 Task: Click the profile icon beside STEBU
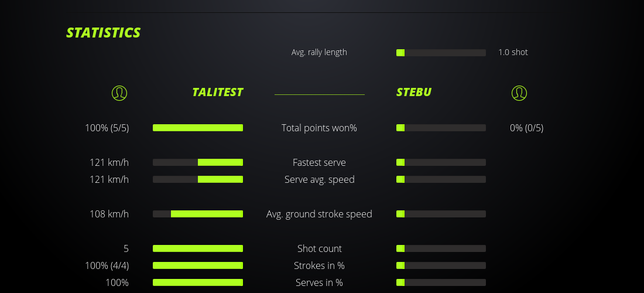[x=519, y=93]
